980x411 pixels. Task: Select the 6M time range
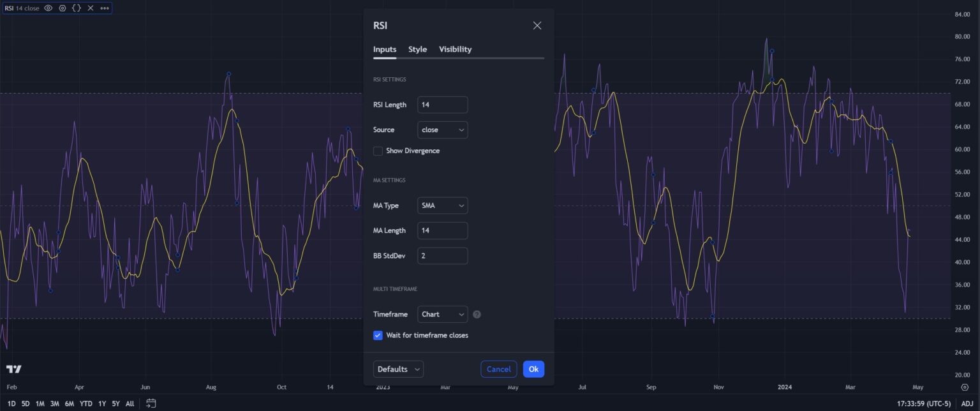[70, 403]
